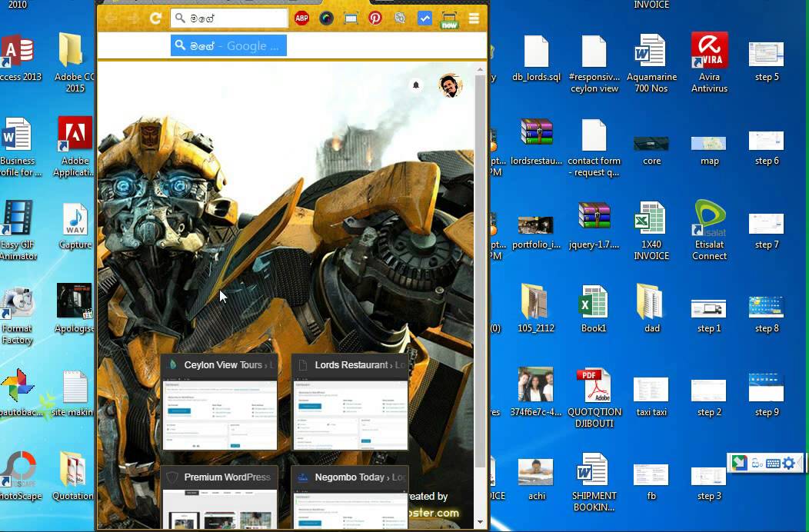The height and width of the screenshot is (532, 809).
Task: Open the color wheel picker extension
Action: (x=326, y=18)
